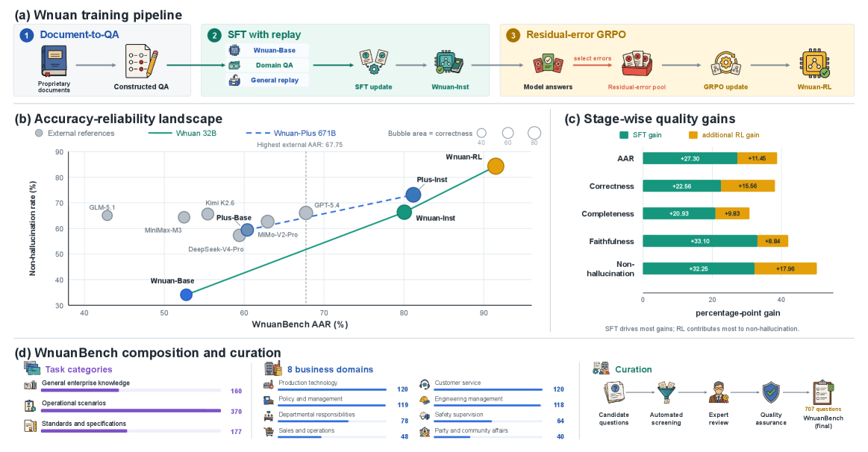This screenshot has width=868, height=452.
Task: Click the Proprietary documents book icon
Action: pos(54,61)
